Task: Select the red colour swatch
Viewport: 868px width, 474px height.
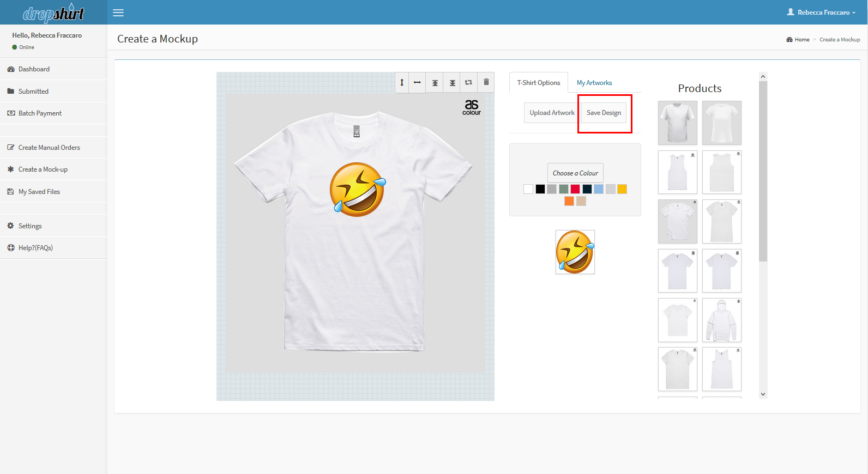Action: (575, 189)
